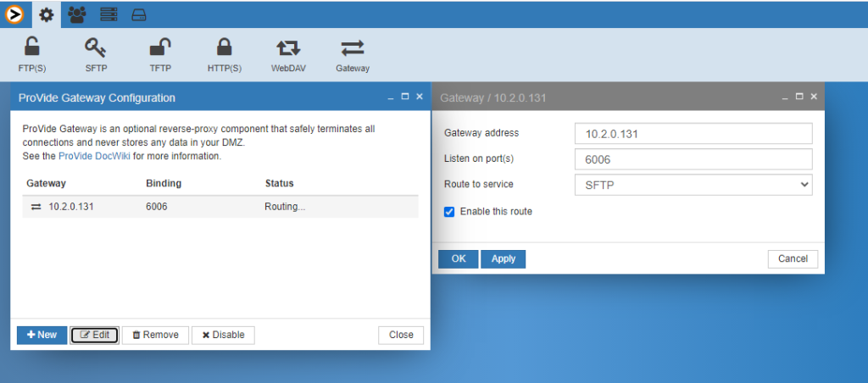Maximize the Gateway / 10.2.0.131 window
The width and height of the screenshot is (868, 383).
pyautogui.click(x=799, y=97)
